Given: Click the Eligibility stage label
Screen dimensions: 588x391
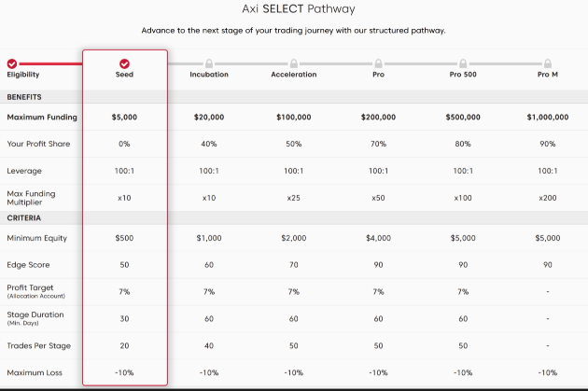Looking at the screenshot, I should click(x=22, y=75).
